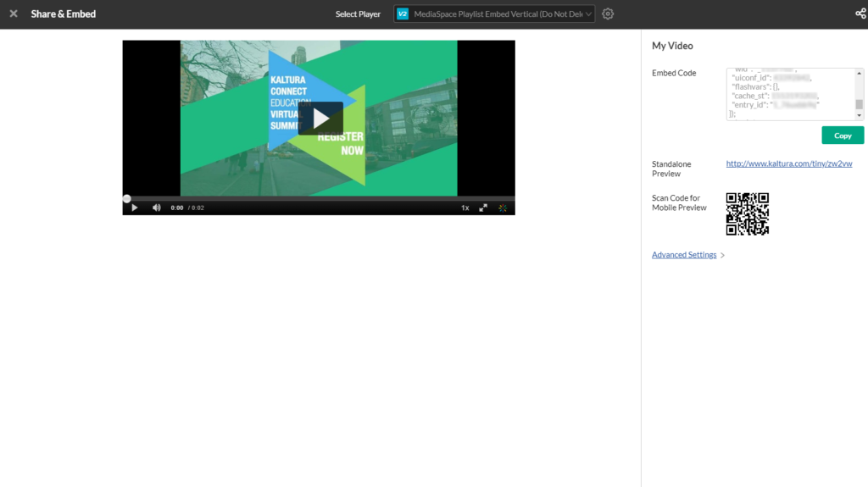The height and width of the screenshot is (487, 868).
Task: Click the 0:00 current time display
Action: [177, 208]
